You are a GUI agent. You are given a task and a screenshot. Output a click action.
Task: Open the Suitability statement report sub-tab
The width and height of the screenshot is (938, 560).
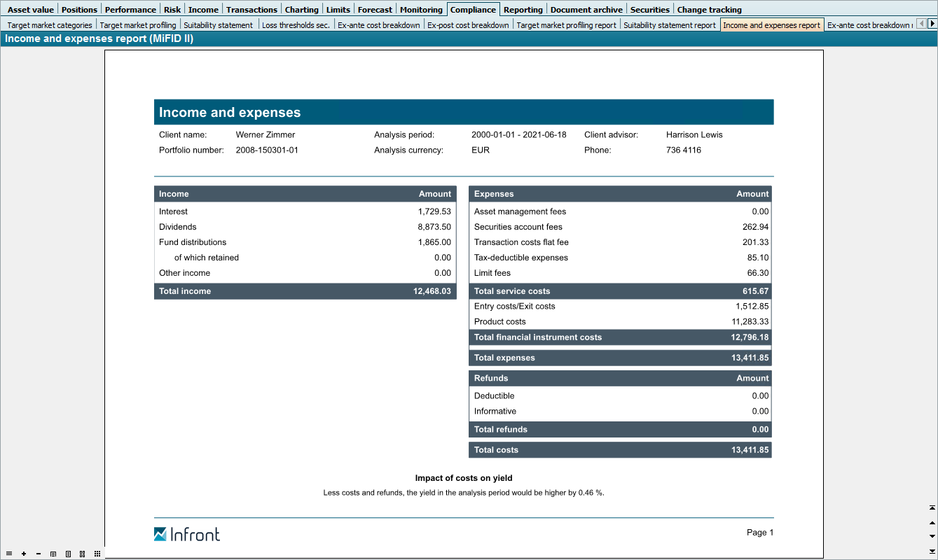670,25
